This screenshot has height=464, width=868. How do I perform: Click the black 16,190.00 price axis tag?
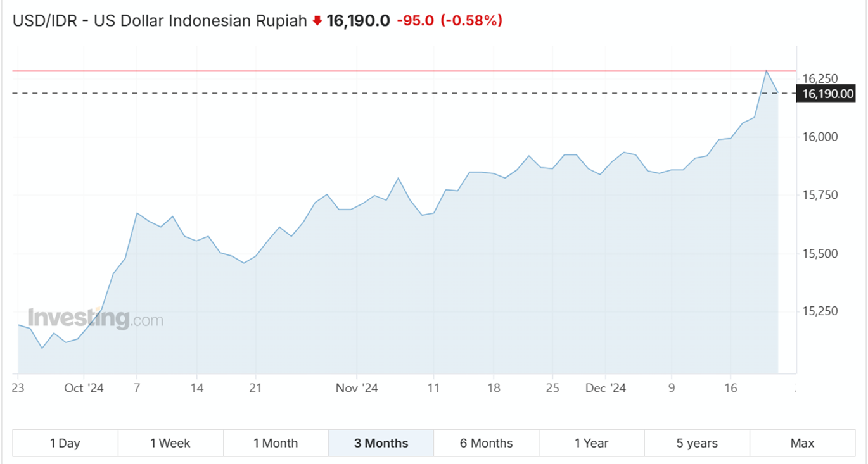827,94
